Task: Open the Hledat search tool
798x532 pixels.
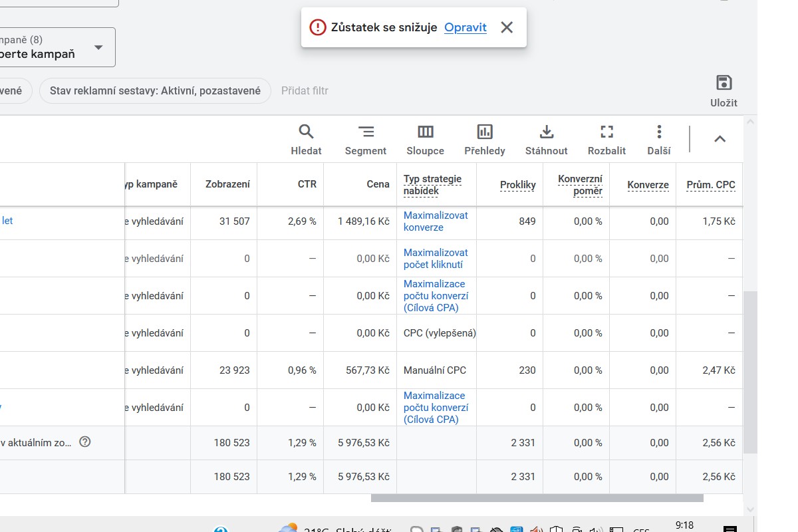Action: click(x=306, y=132)
